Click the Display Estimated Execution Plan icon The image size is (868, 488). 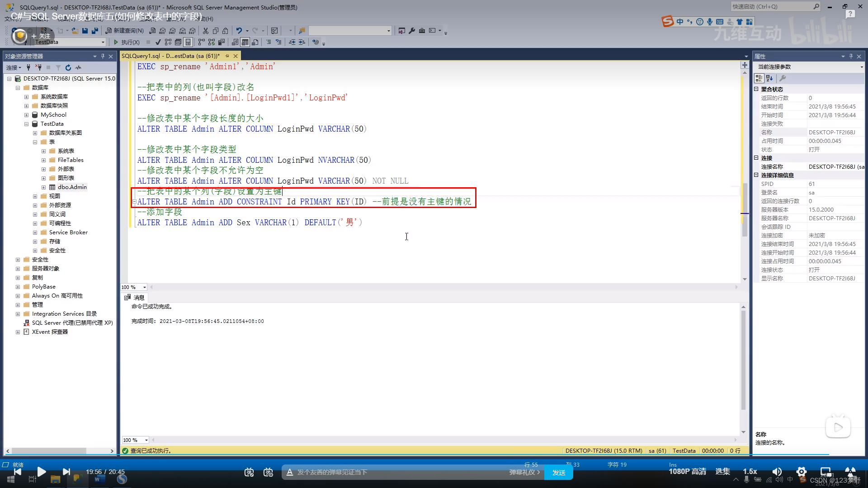click(x=168, y=42)
